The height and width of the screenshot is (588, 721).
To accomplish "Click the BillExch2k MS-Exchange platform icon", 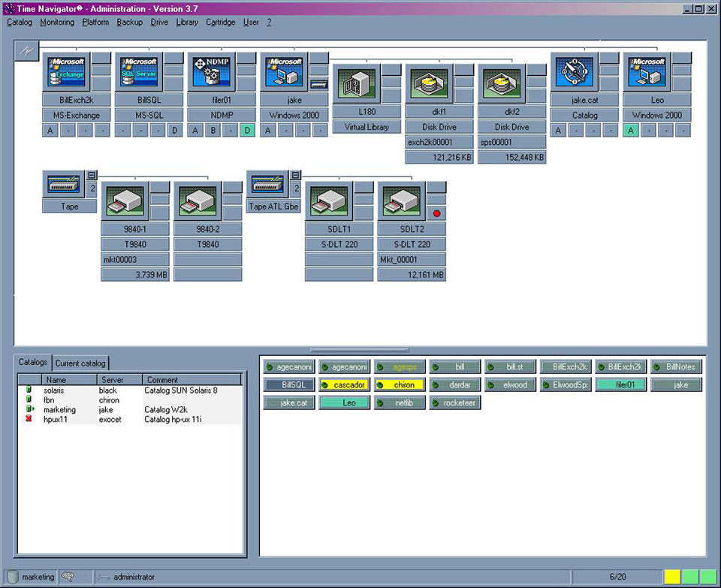I will (65, 71).
